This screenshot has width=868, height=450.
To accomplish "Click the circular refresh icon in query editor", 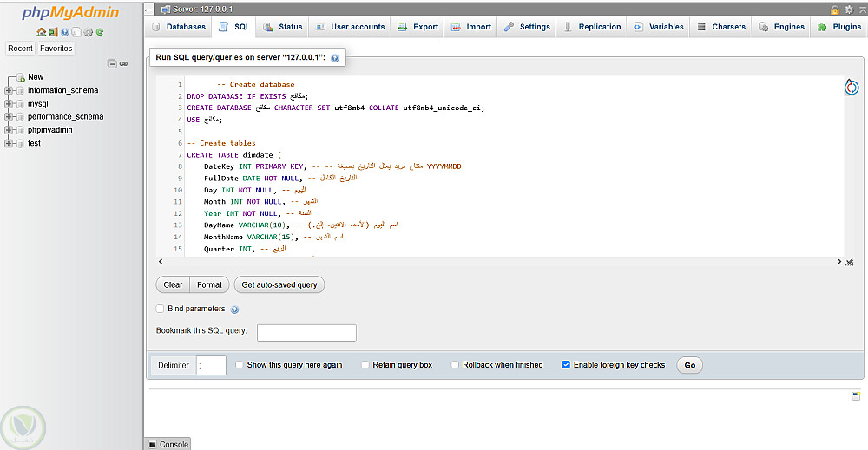I will (852, 88).
